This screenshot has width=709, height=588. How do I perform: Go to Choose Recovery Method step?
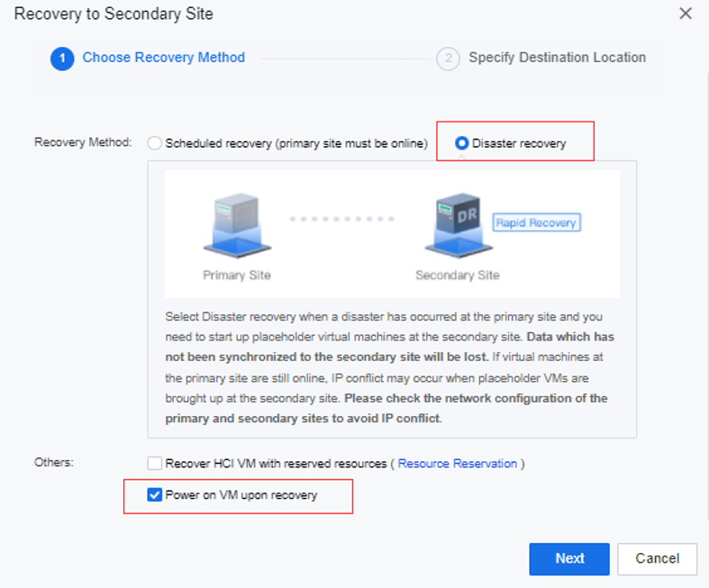pos(163,58)
